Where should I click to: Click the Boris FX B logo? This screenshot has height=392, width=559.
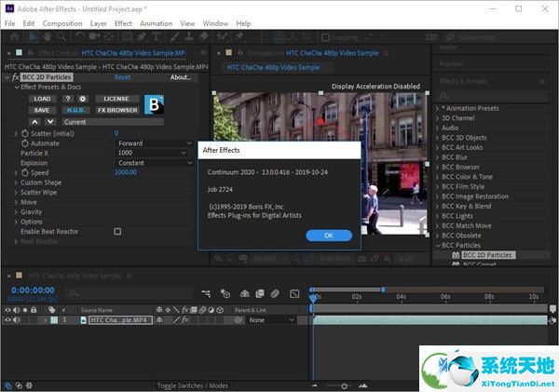[154, 104]
